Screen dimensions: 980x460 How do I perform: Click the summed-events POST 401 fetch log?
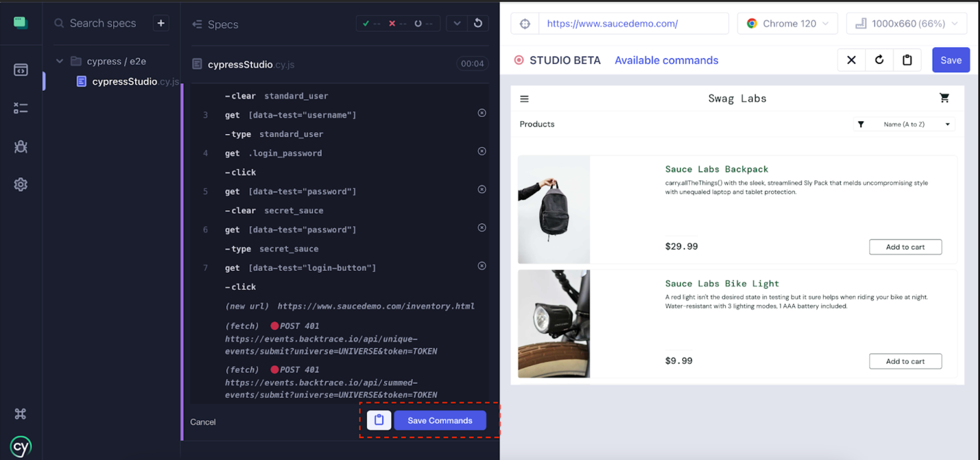click(331, 382)
